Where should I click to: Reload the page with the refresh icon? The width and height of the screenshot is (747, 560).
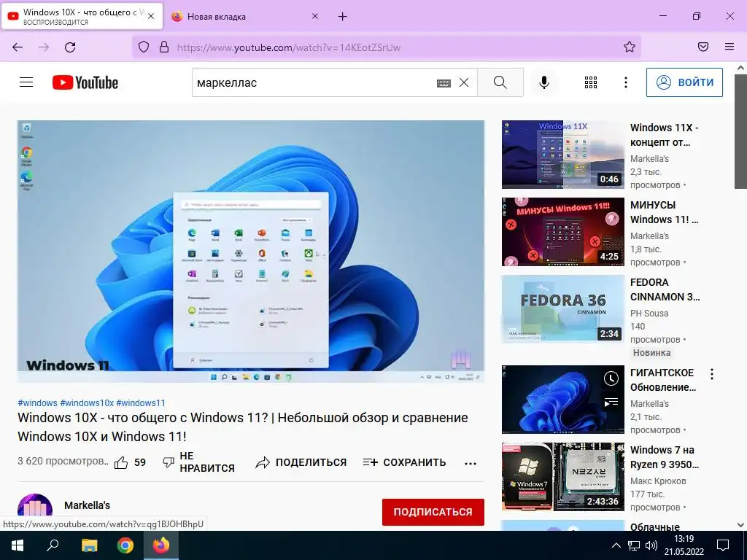70,47
